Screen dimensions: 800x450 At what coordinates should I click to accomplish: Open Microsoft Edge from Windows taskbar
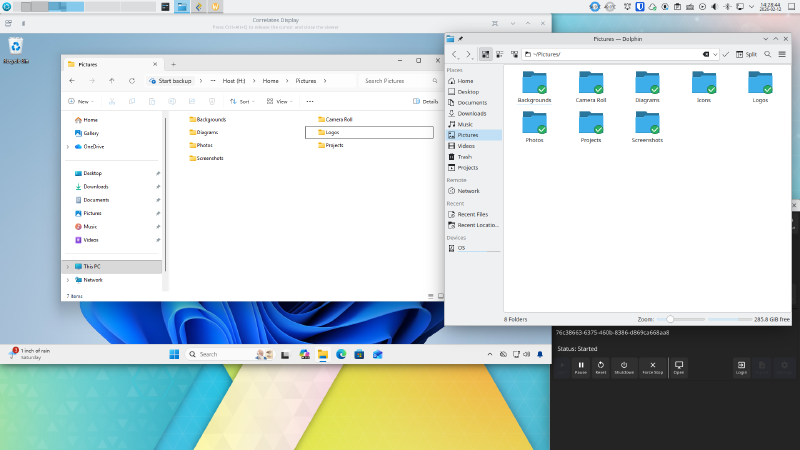[341, 354]
